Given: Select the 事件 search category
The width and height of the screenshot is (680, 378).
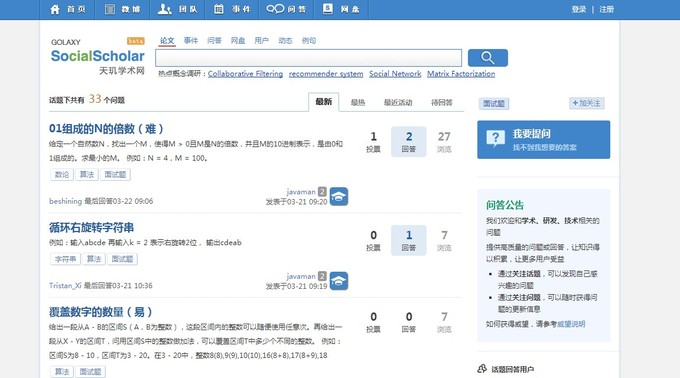Looking at the screenshot, I should (x=191, y=41).
